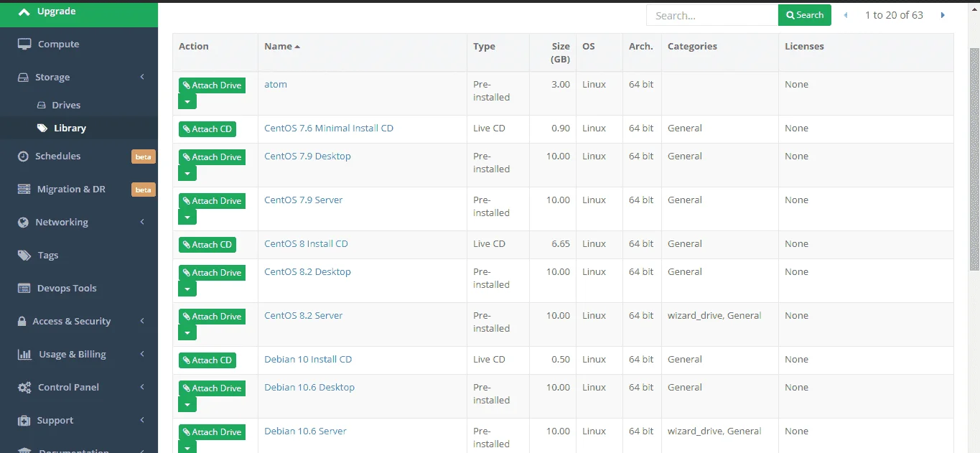Screen dimensions: 980x453
Task: Open Schedules in sidebar
Action: point(79,156)
